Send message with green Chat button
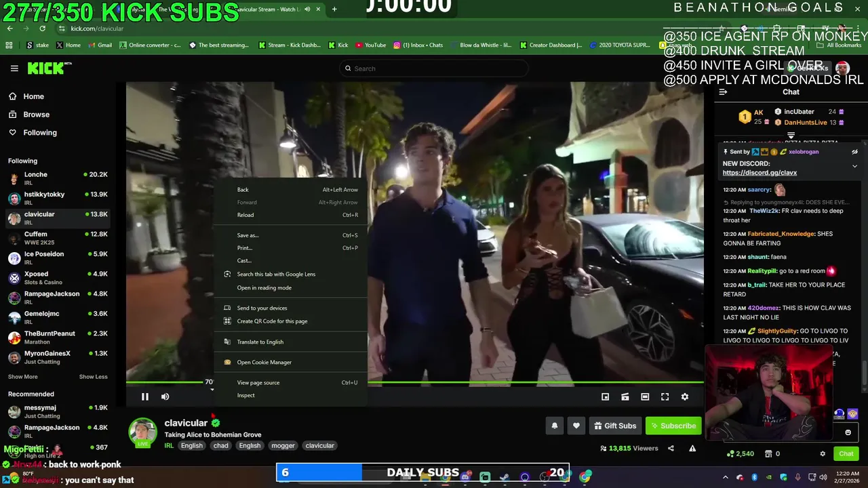This screenshot has width=868, height=488. 846,453
